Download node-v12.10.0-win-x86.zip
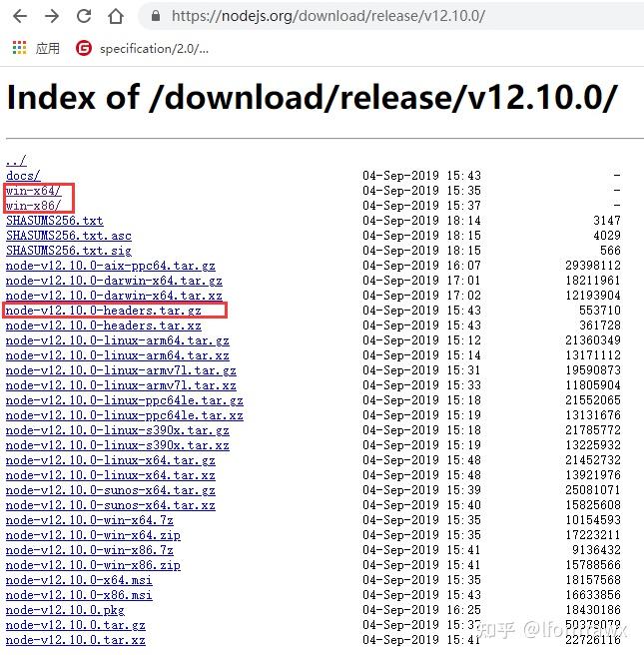The image size is (644, 657). pos(93,566)
